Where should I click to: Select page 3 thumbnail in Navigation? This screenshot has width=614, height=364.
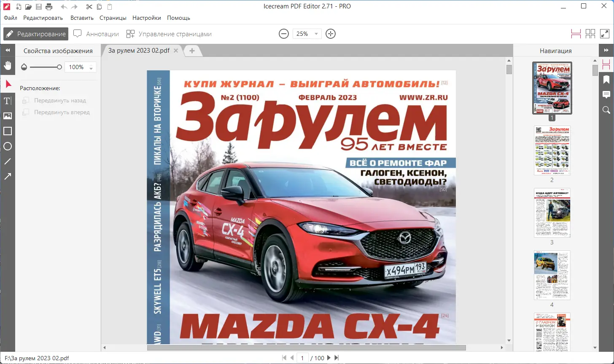pos(552,212)
